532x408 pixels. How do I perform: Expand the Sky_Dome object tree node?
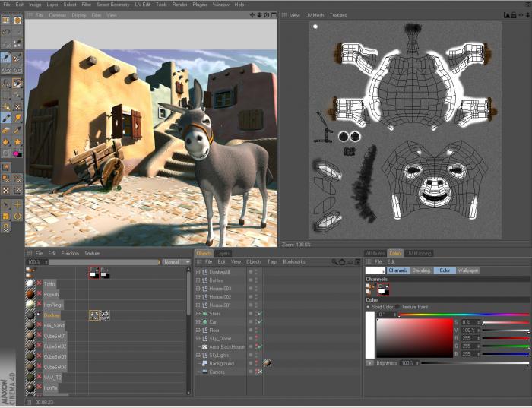(198, 338)
